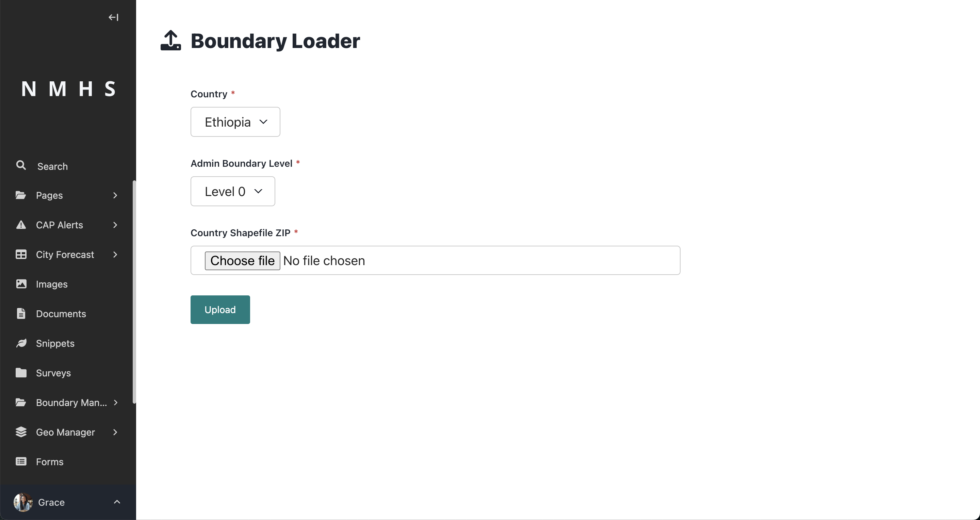Screen dimensions: 980x520
Task: Click the Upload button
Action: 220,309
